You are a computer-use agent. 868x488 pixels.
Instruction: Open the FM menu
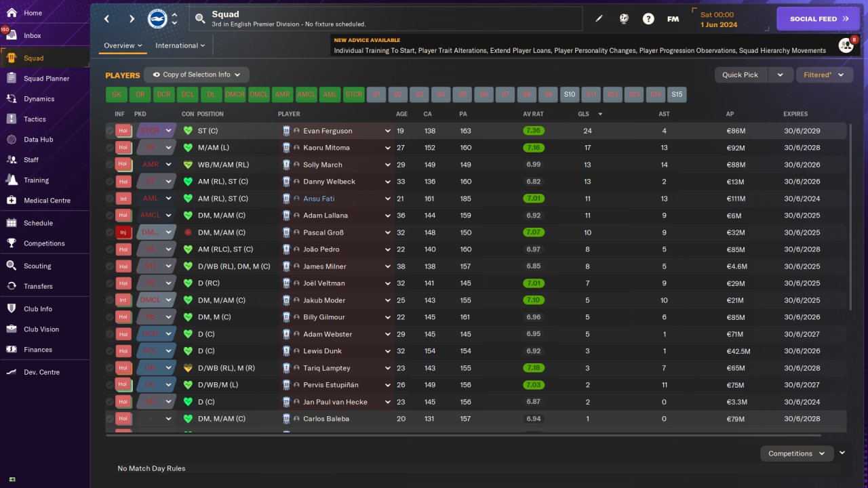click(673, 19)
